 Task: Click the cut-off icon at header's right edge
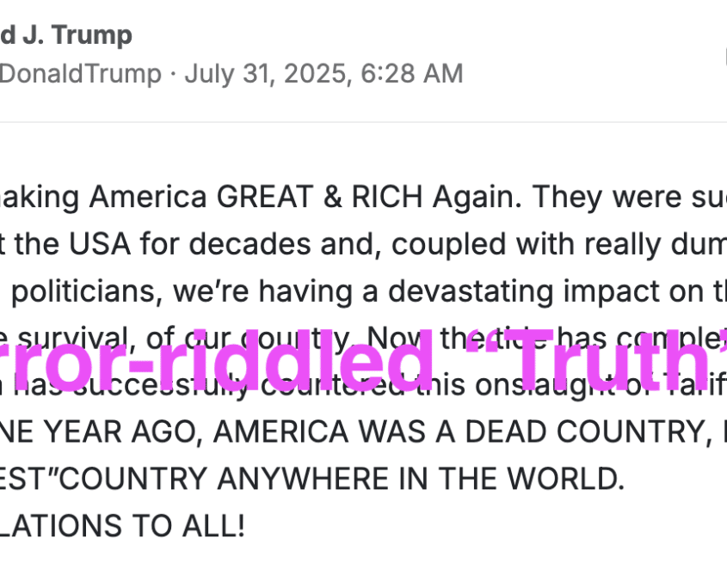[x=724, y=57]
